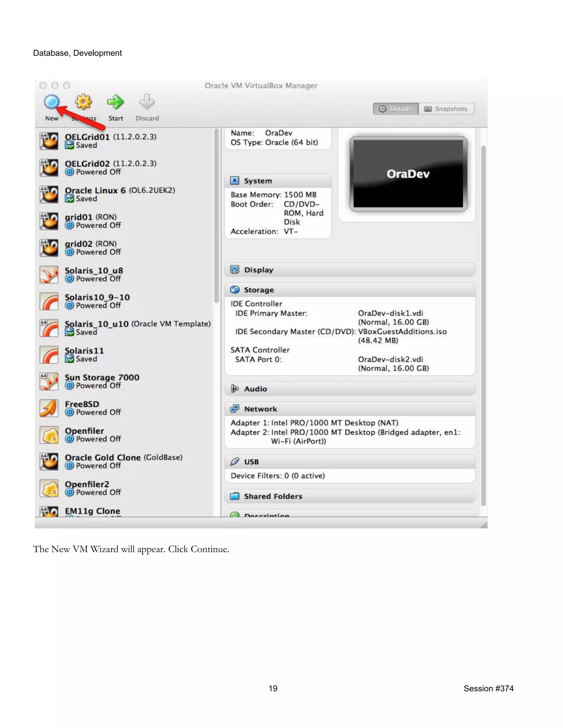
Task: Click the OraDev preview thumbnail
Action: 408,174
